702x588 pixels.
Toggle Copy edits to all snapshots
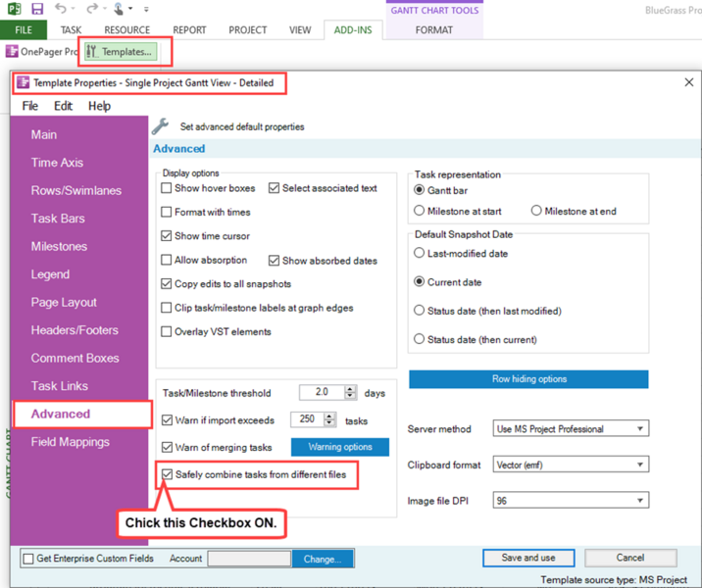coord(166,283)
